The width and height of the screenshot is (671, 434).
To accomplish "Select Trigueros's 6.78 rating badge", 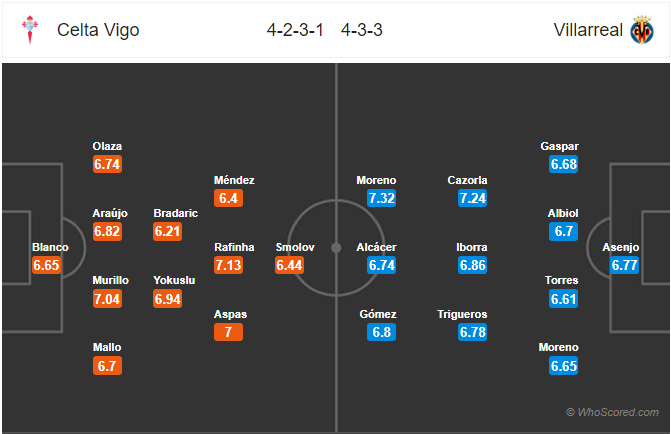I will 472,332.
